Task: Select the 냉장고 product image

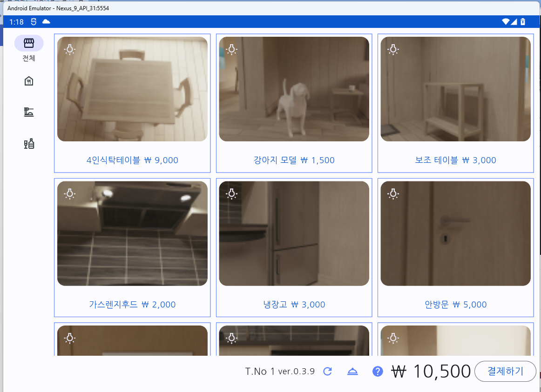Action: [x=294, y=233]
